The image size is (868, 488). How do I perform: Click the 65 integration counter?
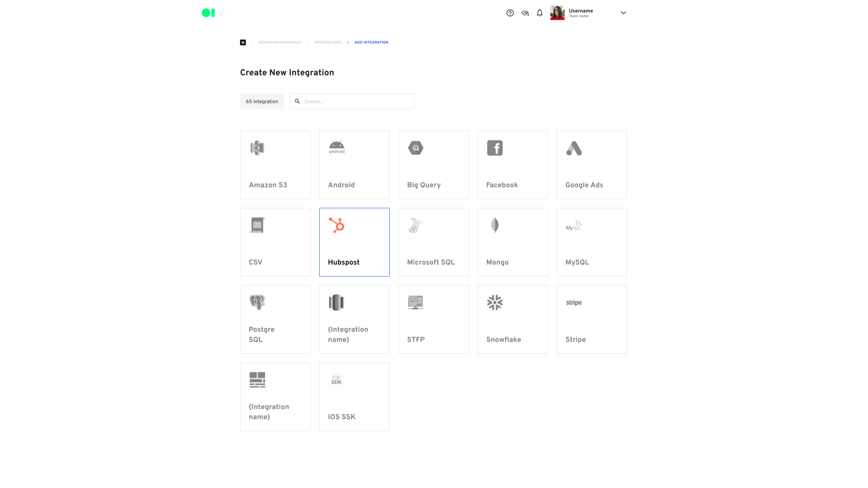(262, 102)
